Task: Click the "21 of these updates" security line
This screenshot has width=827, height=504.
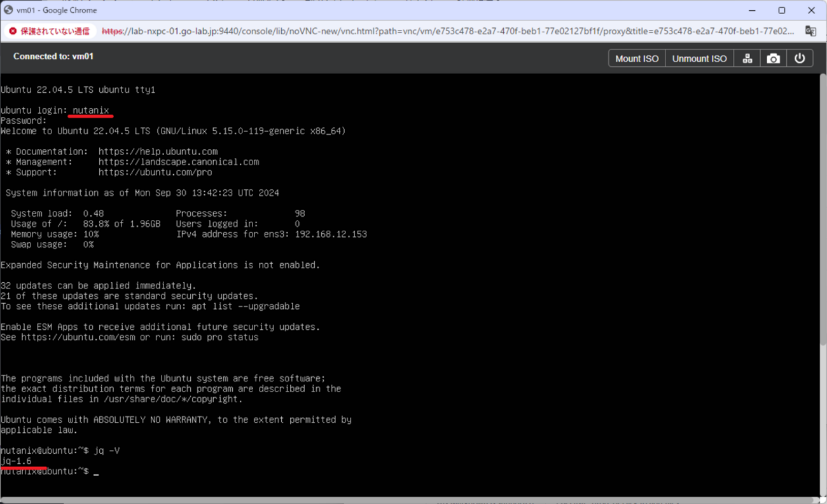Action: (129, 296)
